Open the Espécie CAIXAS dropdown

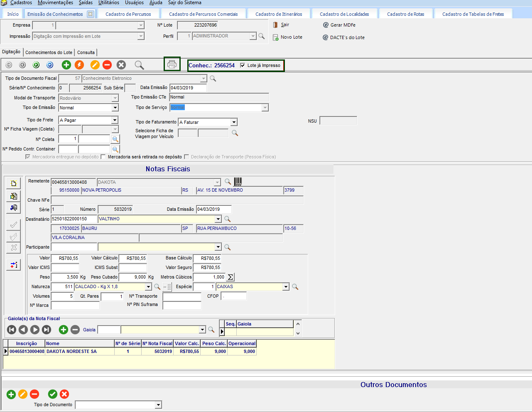tap(286, 287)
